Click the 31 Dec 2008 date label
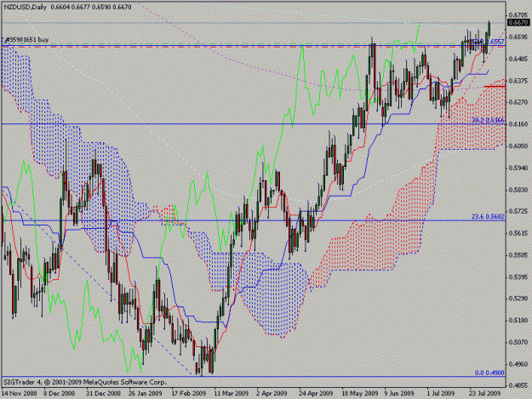Screen dimensions: 532x399 (x=103, y=393)
